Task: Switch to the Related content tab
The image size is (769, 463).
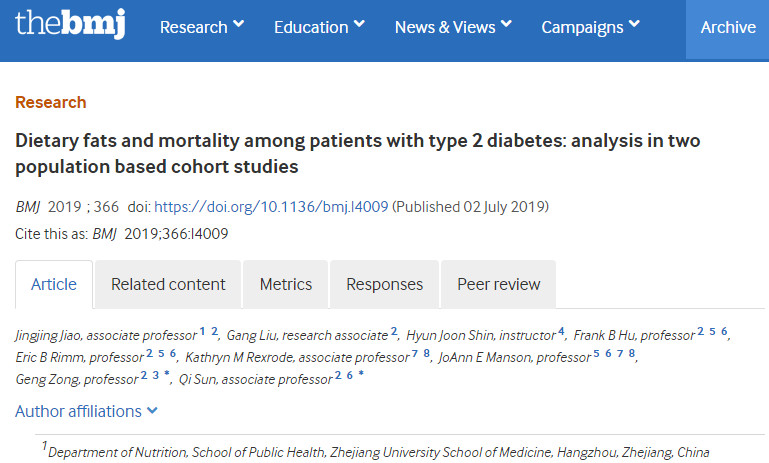Action: pos(168,284)
